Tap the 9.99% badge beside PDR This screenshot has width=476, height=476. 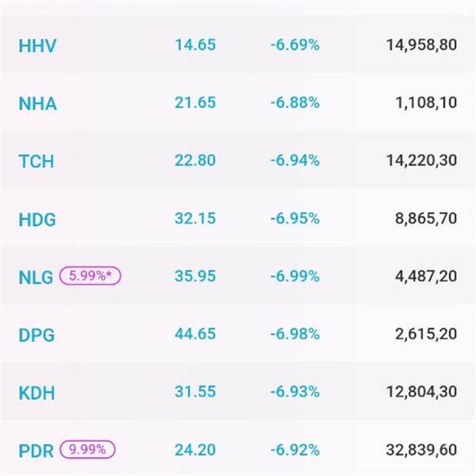click(87, 450)
